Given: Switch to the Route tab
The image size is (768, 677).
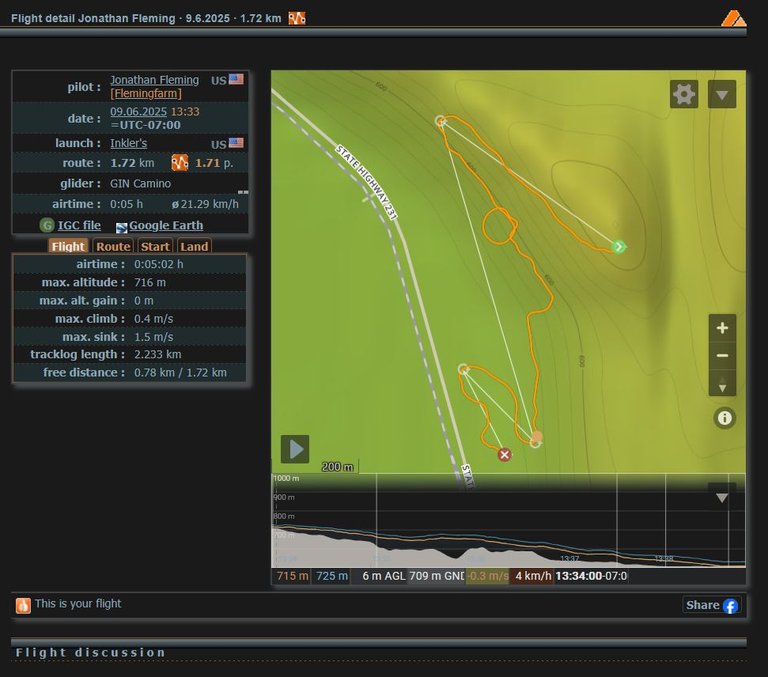Looking at the screenshot, I should [113, 246].
